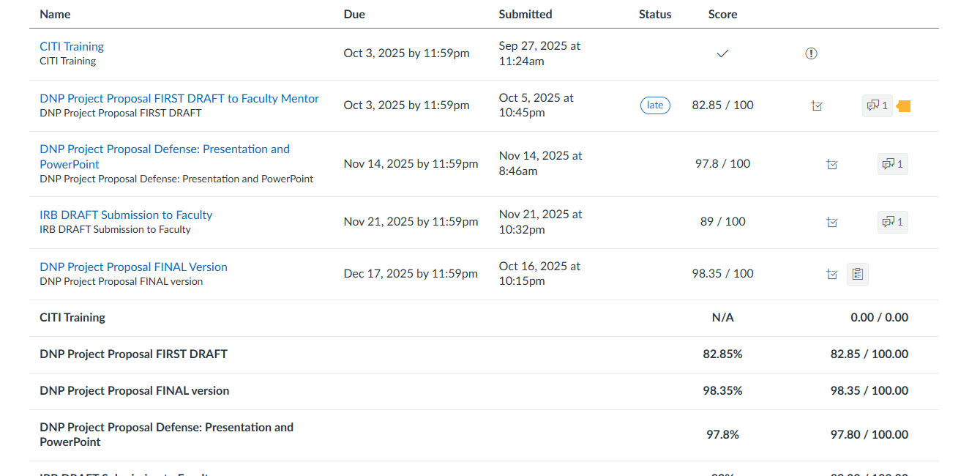This screenshot has width=980, height=476.
Task: Expand comments for FIRST DRAFT to Faculty Mentor
Action: (x=877, y=106)
